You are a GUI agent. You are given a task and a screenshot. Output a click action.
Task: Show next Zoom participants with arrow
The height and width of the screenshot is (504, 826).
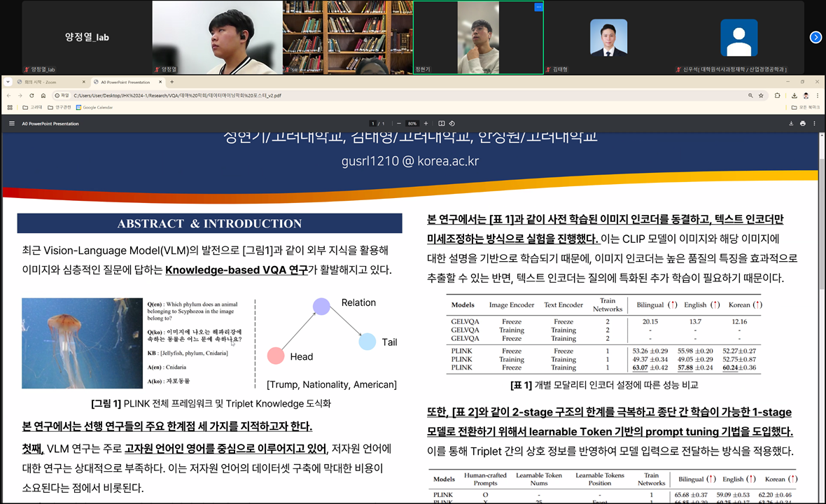tap(815, 37)
